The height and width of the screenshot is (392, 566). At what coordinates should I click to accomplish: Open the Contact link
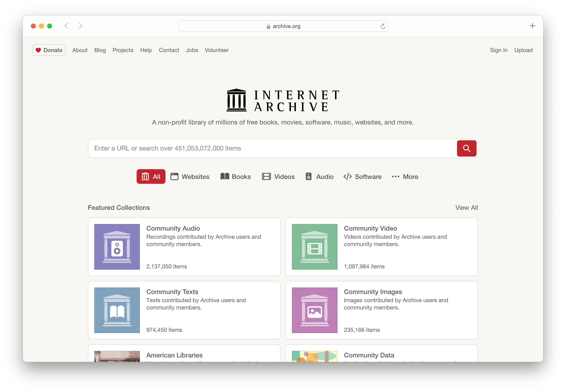point(169,50)
